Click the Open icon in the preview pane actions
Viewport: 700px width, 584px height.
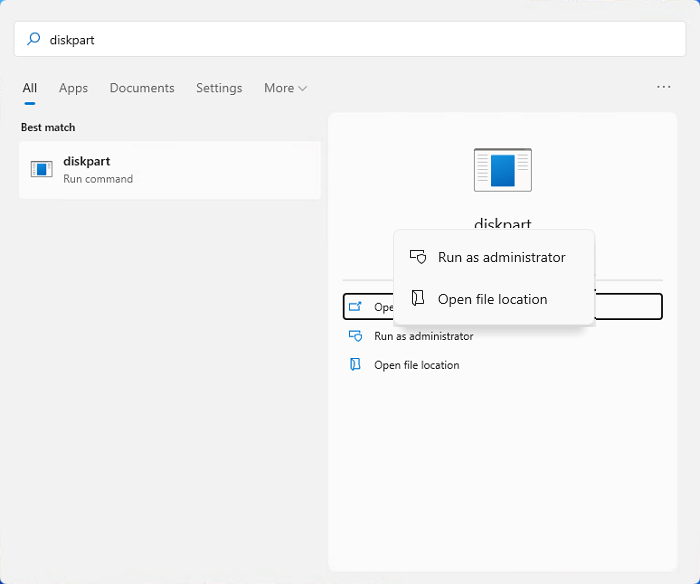pos(355,307)
